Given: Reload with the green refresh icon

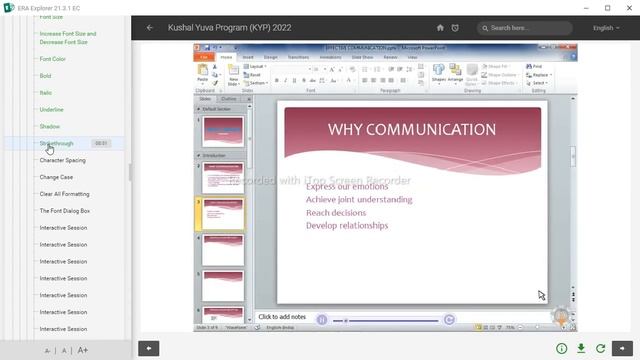Looking at the screenshot, I should click(600, 348).
